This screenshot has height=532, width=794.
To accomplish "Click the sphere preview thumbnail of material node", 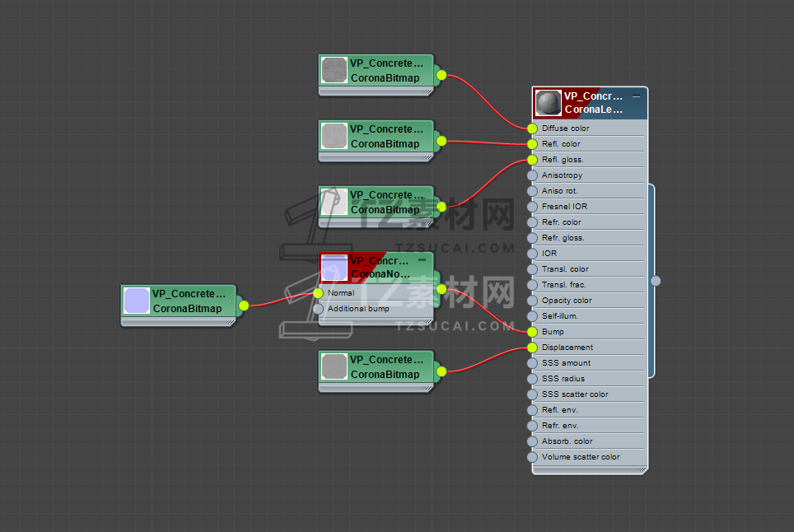I will click(549, 103).
